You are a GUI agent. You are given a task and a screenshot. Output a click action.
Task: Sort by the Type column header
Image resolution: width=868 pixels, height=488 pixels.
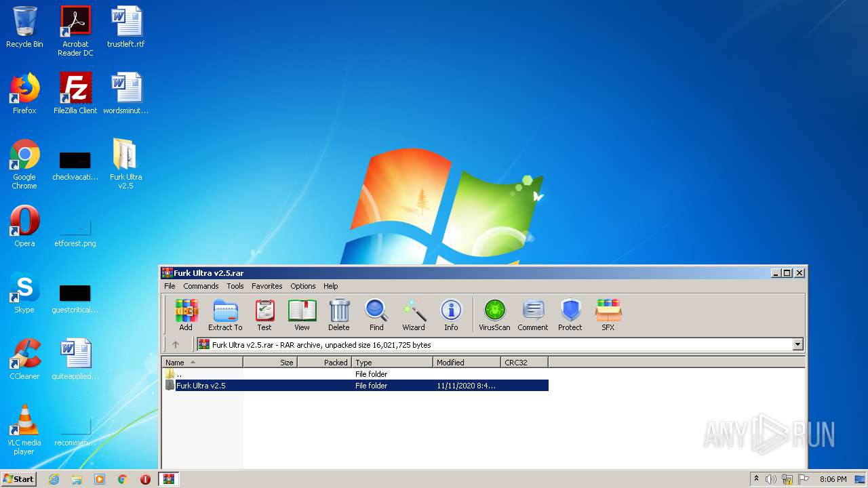pyautogui.click(x=392, y=363)
